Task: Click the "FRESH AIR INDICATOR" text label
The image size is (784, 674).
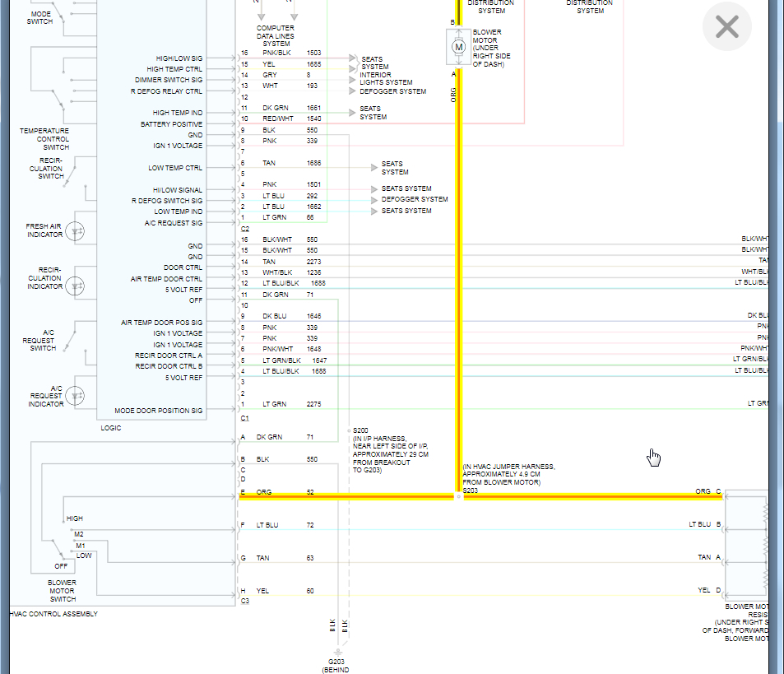Action: pyautogui.click(x=44, y=230)
